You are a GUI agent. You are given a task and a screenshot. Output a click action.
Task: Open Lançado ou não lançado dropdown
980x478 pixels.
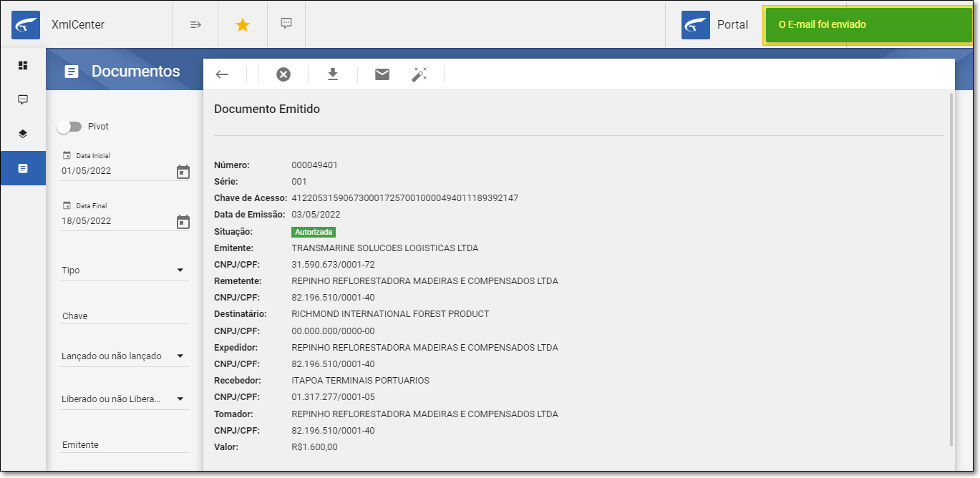(125, 356)
